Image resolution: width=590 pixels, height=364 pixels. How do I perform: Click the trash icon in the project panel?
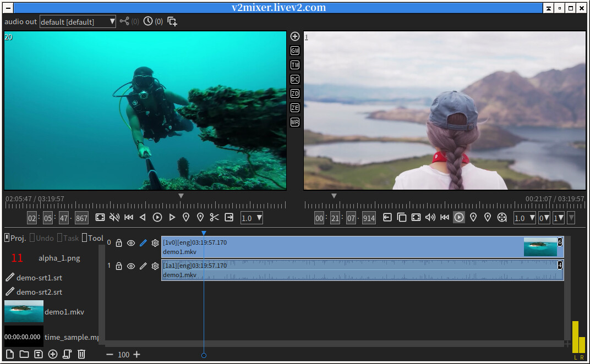[x=81, y=355]
